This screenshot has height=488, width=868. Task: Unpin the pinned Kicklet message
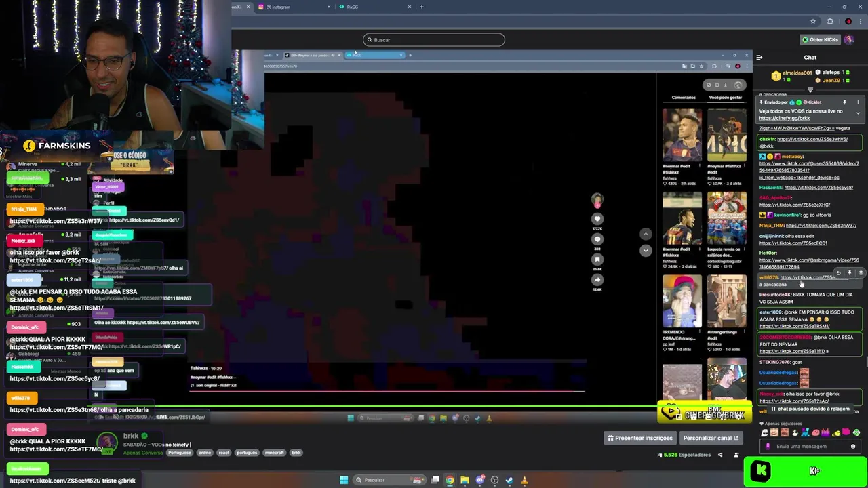[x=844, y=102]
